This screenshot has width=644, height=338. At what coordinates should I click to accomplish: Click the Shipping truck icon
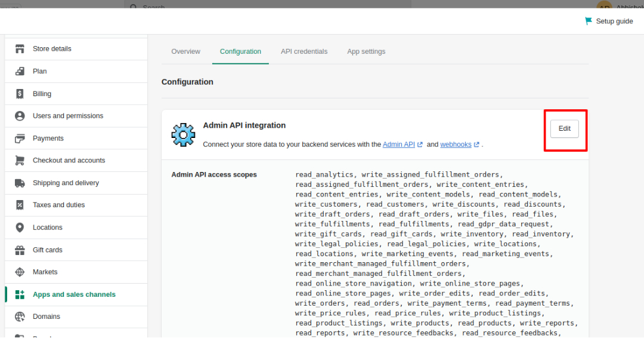20,183
